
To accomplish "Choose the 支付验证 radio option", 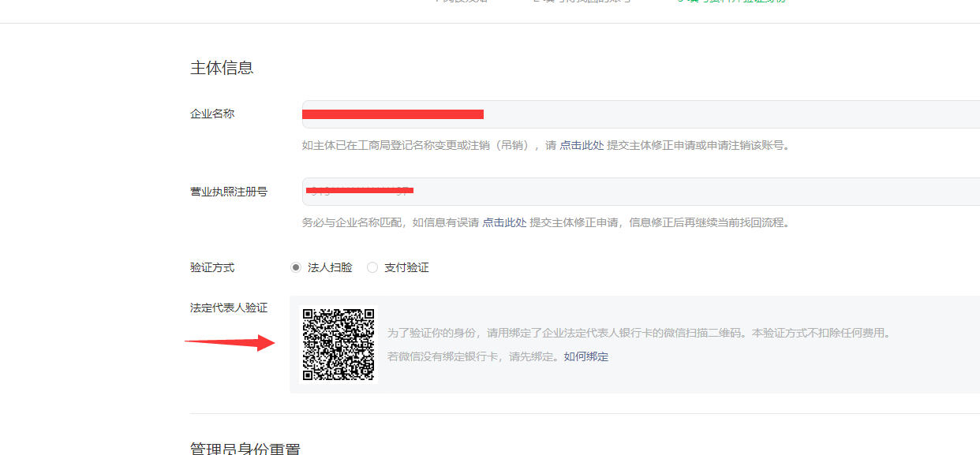I will click(372, 267).
